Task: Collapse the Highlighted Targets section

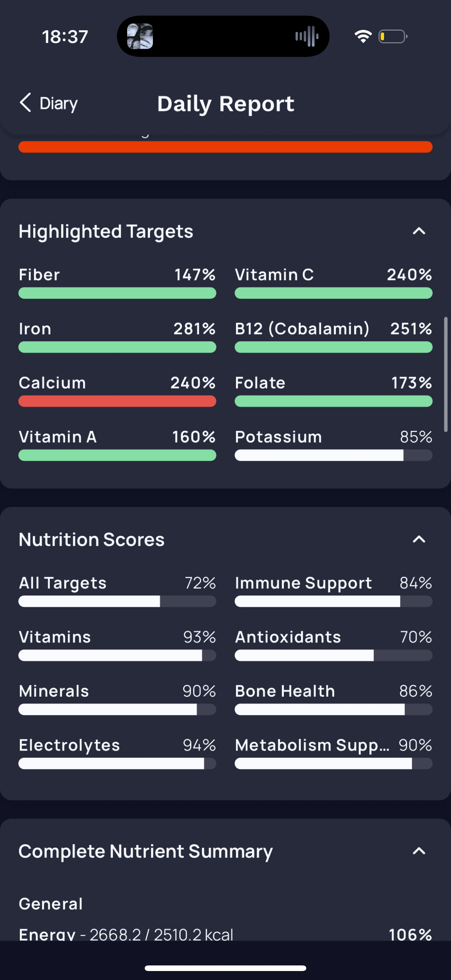Action: click(418, 231)
